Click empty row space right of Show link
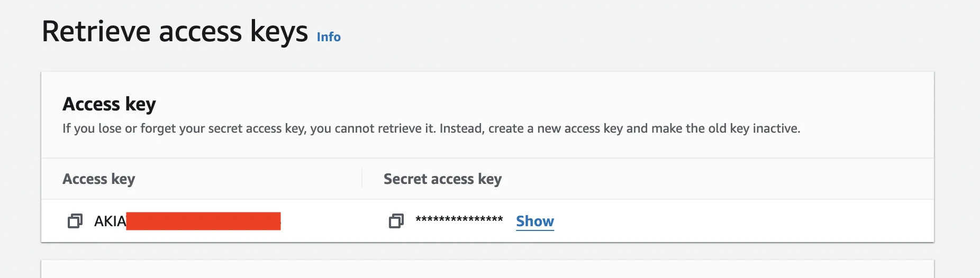980x278 pixels. coord(741,221)
